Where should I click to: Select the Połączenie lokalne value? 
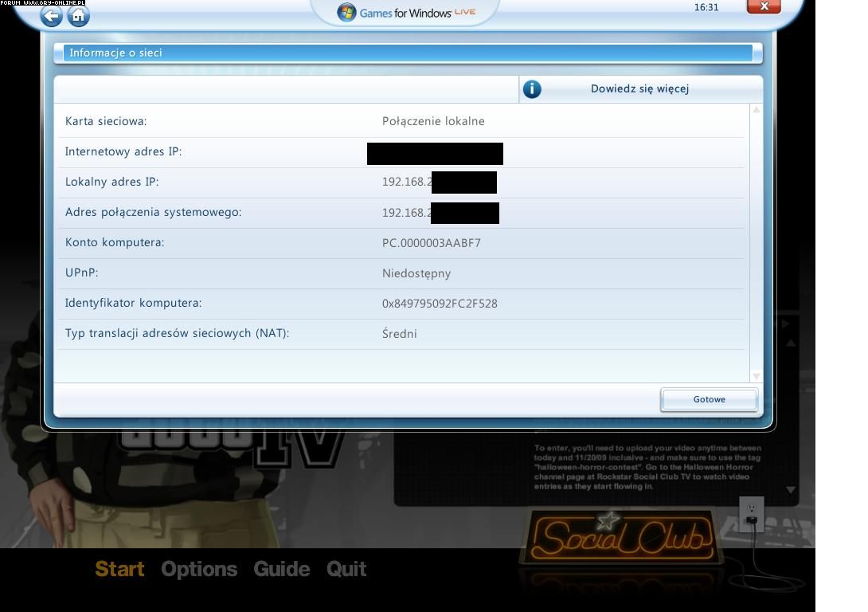(433, 121)
